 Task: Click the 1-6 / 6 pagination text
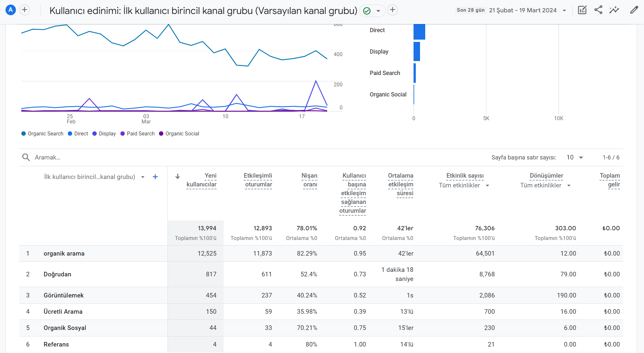pyautogui.click(x=611, y=157)
